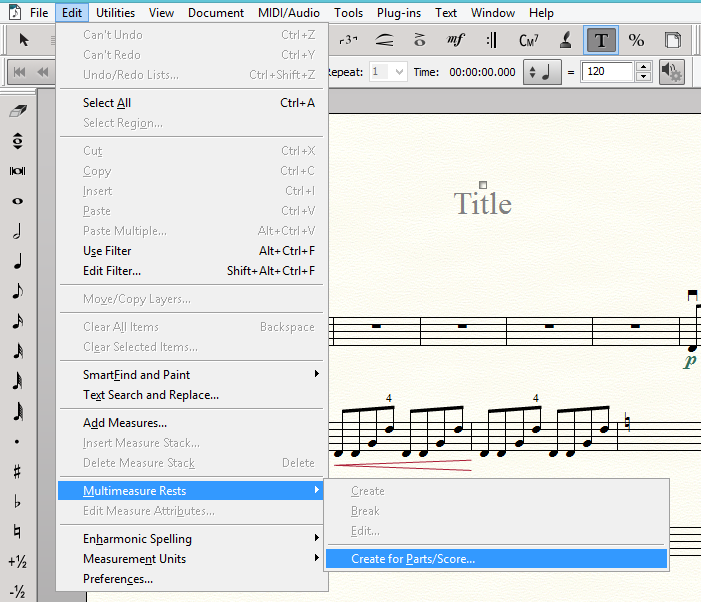This screenshot has height=602, width=701.
Task: Click the tempo value field showing 120
Action: click(x=607, y=72)
